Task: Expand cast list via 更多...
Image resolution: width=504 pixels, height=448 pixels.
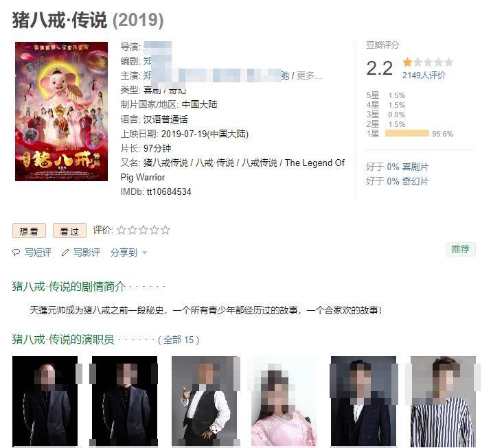Action: click(309, 75)
